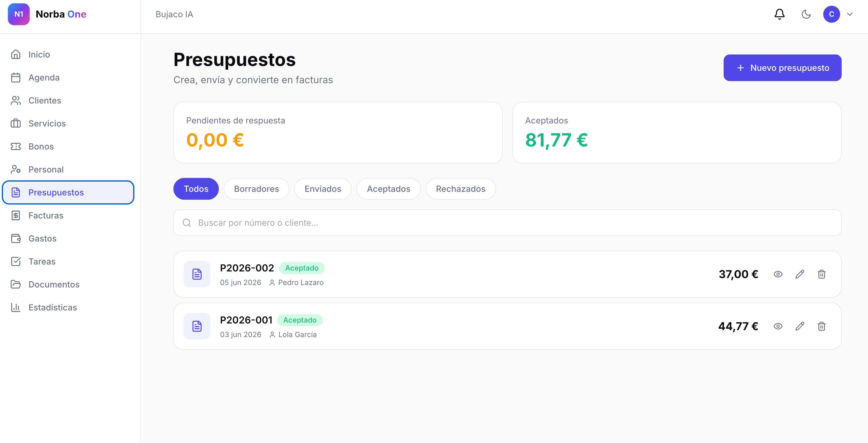Click the Norba One N1 logo
Viewport: 868px width, 443px height.
[18, 14]
